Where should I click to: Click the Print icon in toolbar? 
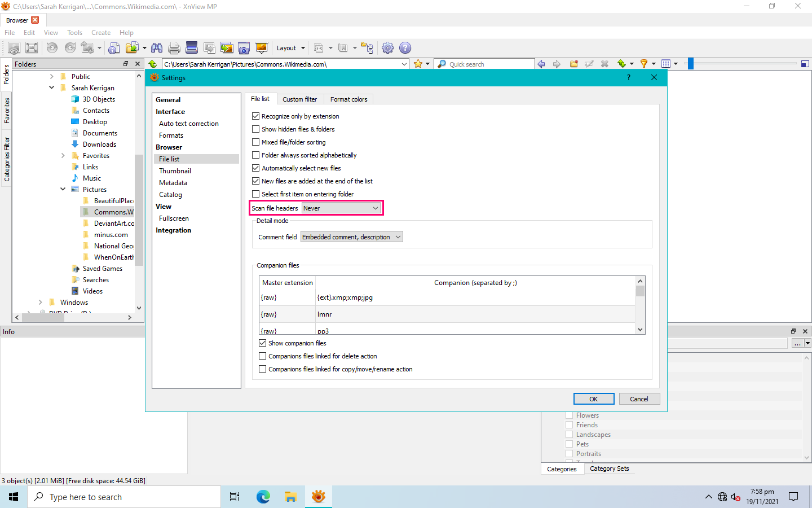coord(174,48)
